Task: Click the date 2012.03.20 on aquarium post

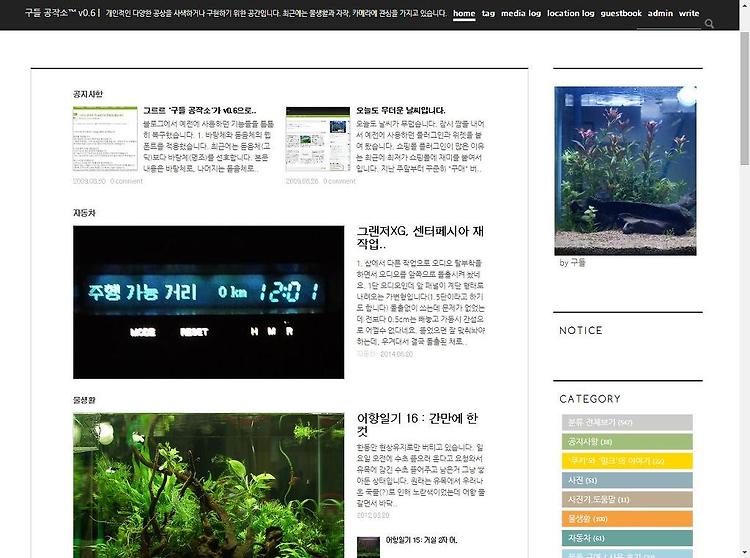Action: pyautogui.click(x=373, y=515)
